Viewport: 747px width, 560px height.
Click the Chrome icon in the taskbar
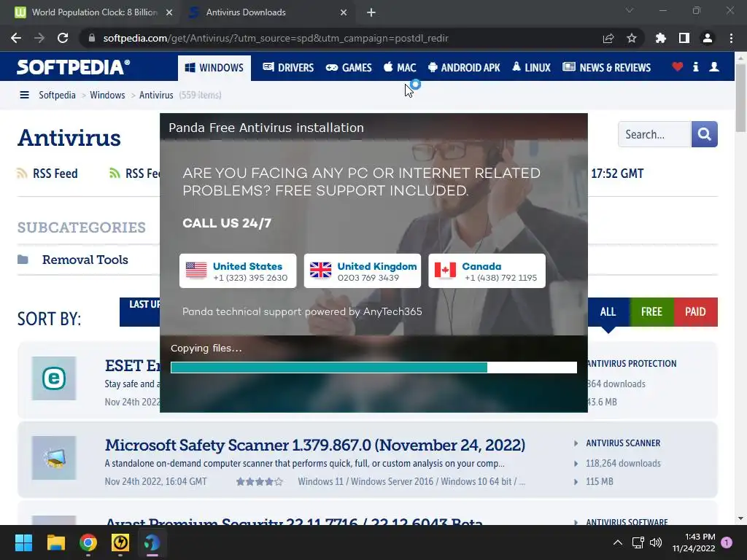coord(88,542)
